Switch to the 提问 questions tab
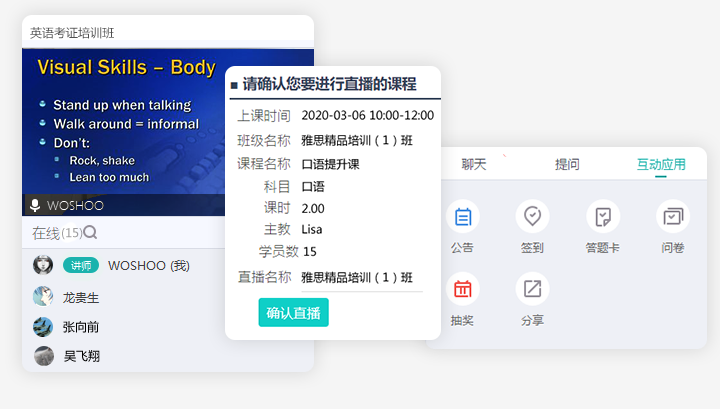 coord(567,164)
